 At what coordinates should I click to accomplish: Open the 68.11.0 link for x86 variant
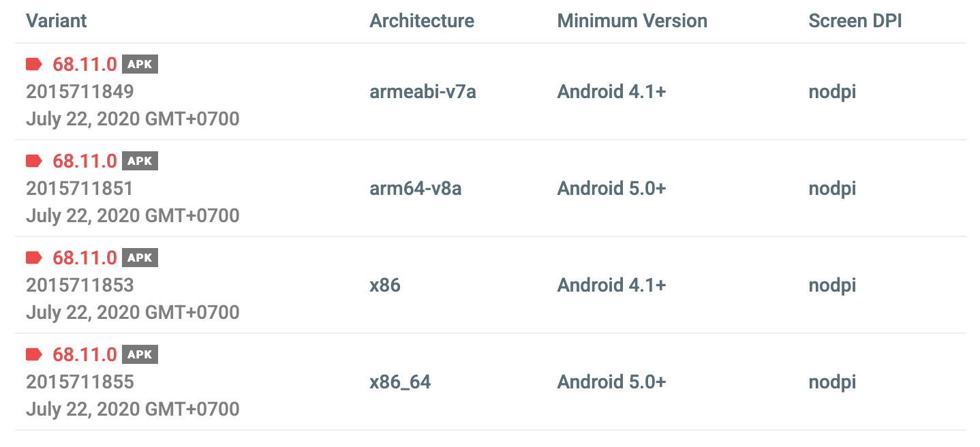coord(85,258)
